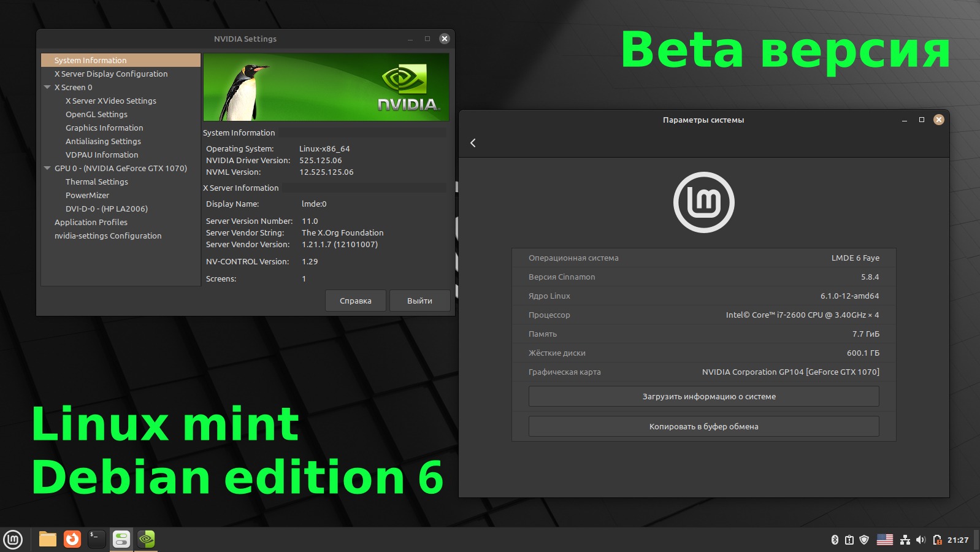The image size is (980, 552).
Task: Click the memory value 7.7 ГиБ
Action: [x=866, y=334]
